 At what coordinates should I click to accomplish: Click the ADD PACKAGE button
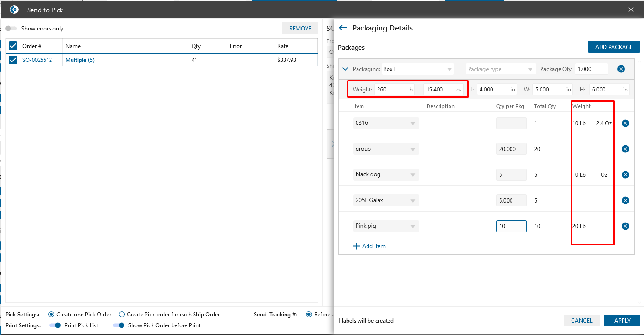613,47
